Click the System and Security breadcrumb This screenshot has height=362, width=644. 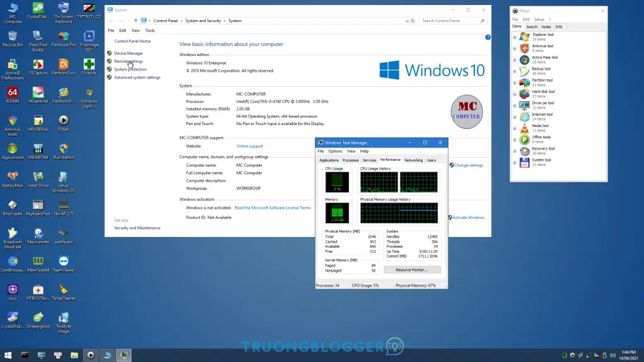tap(203, 21)
